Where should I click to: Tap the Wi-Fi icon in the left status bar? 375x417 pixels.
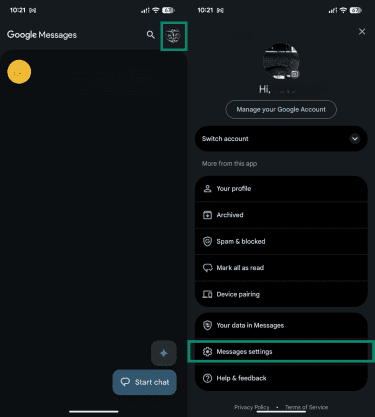point(156,10)
